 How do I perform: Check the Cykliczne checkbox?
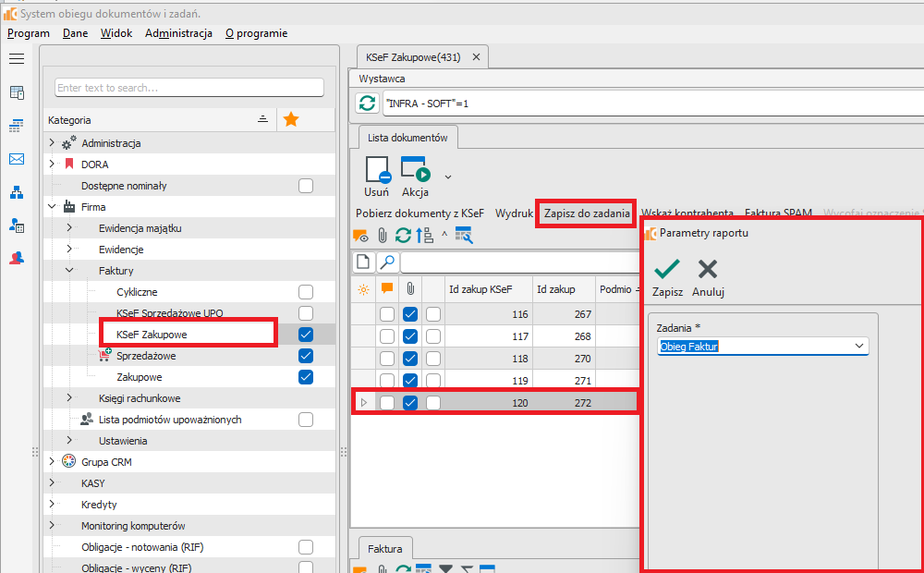(306, 291)
